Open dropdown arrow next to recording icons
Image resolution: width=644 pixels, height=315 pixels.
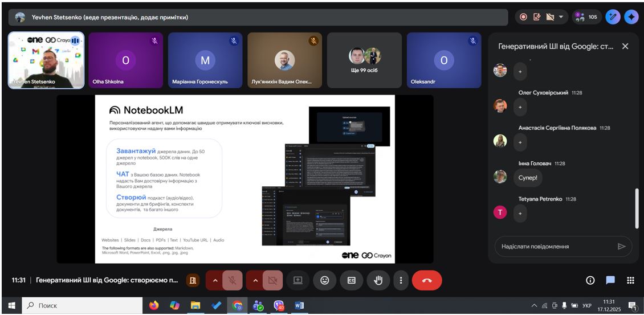click(560, 17)
